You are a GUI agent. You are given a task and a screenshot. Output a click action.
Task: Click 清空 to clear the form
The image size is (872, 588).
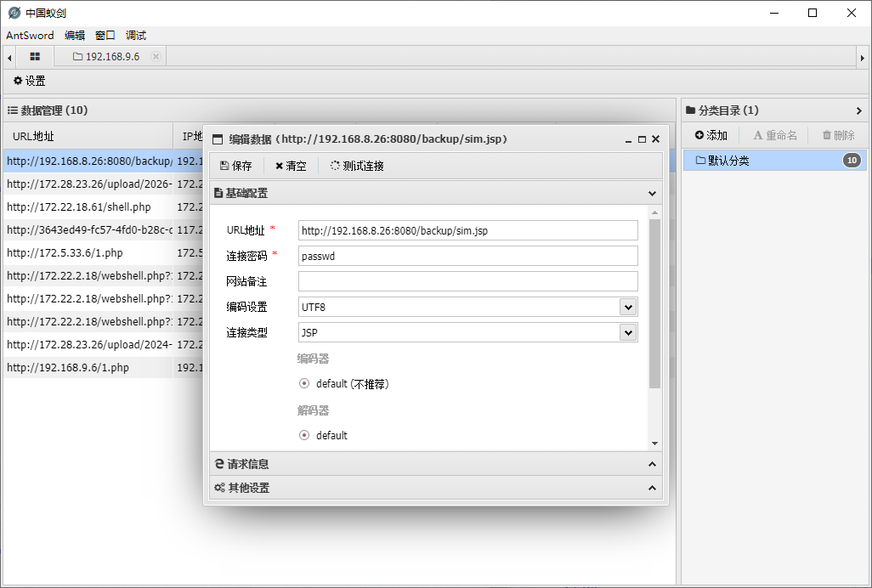(290, 166)
